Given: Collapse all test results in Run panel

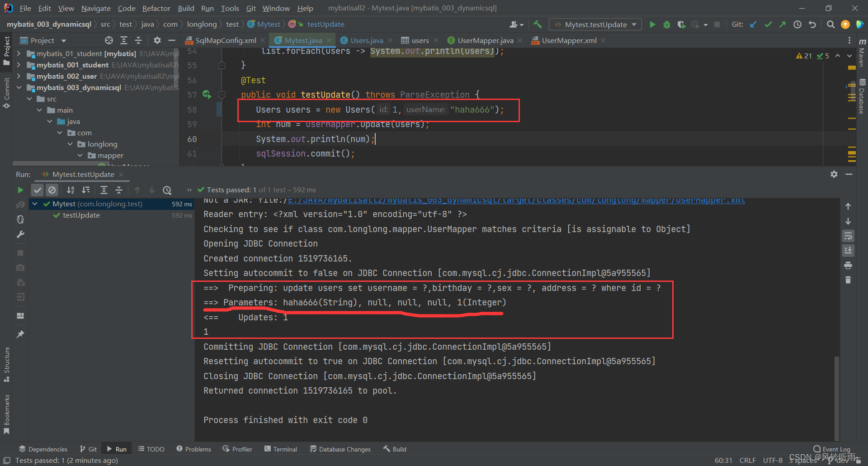Looking at the screenshot, I should (119, 190).
